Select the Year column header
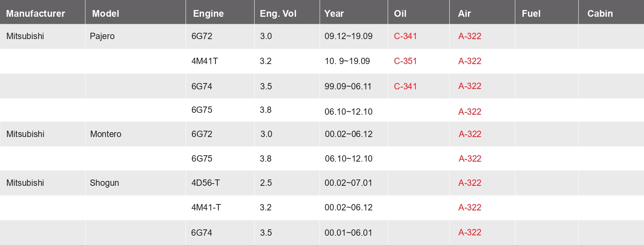Image resolution: width=644 pixels, height=245 pixels. click(x=334, y=14)
